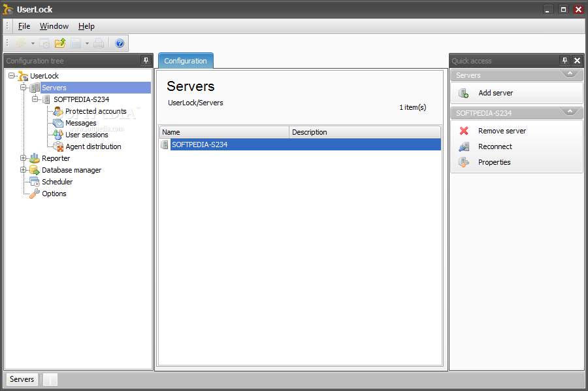This screenshot has width=588, height=391.
Task: Click the Add server icon
Action: (464, 93)
